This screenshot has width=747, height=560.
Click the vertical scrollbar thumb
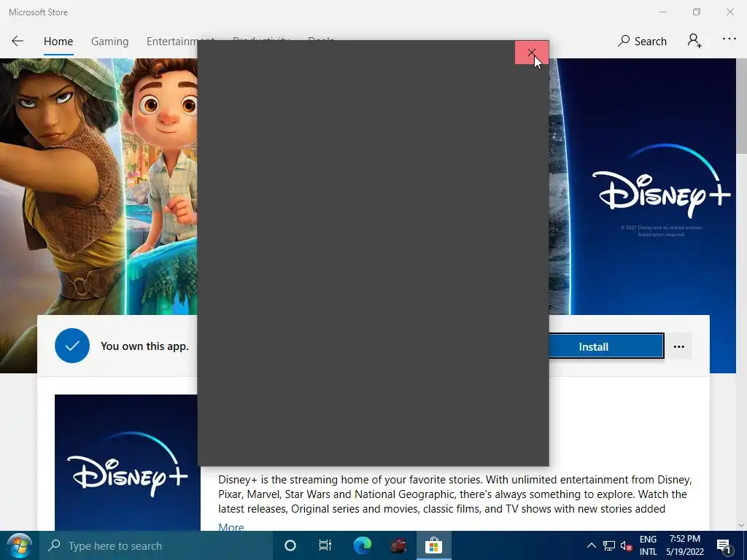(x=741, y=106)
